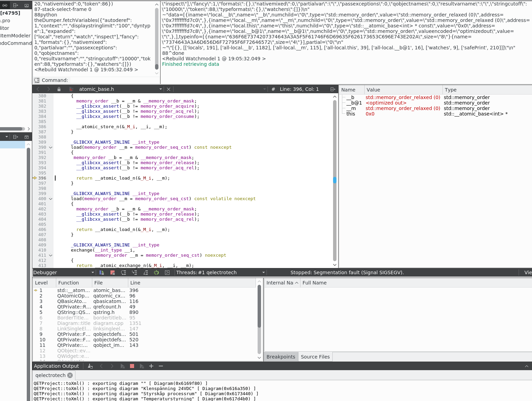
Task: Toggle operate by instruction mode icon
Action: pyautogui.click(x=167, y=272)
